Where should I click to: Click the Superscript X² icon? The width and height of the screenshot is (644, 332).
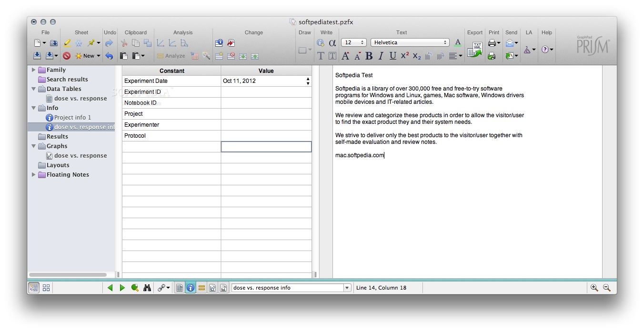(x=405, y=55)
